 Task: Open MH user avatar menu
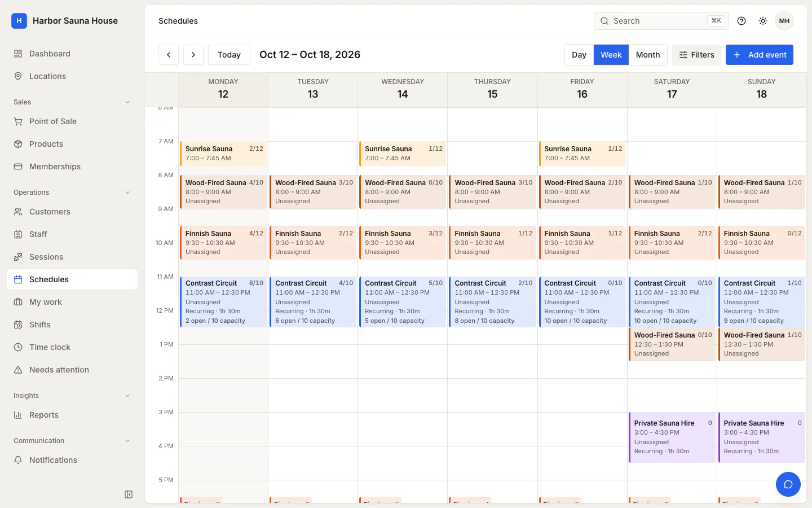[x=784, y=21]
